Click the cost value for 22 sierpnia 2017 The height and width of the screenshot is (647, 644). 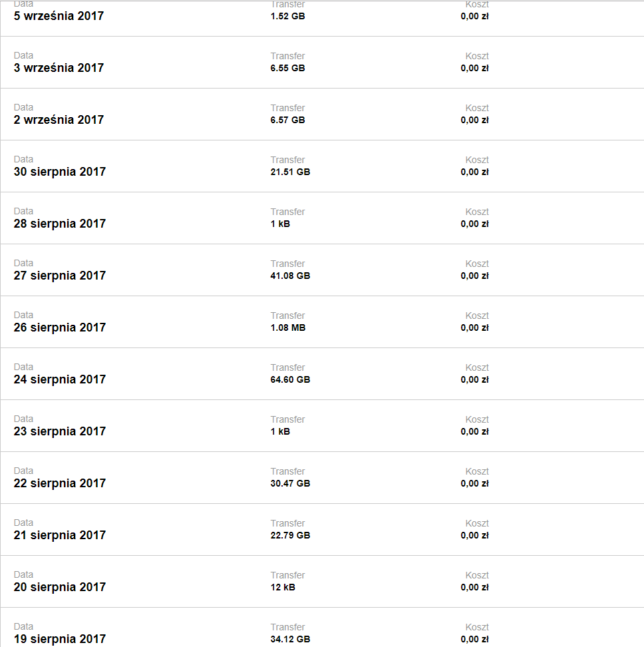click(475, 484)
